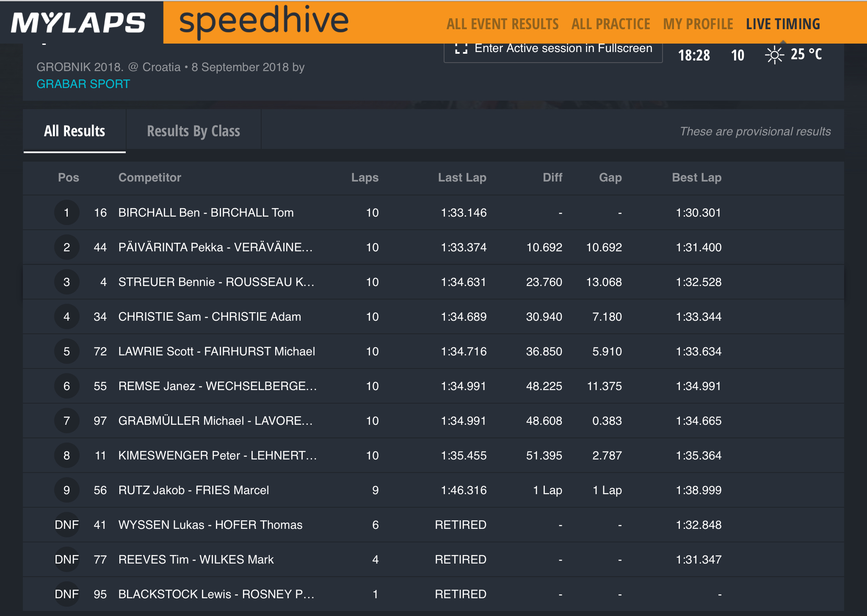
Task: Click position 7 badge
Action: click(66, 421)
